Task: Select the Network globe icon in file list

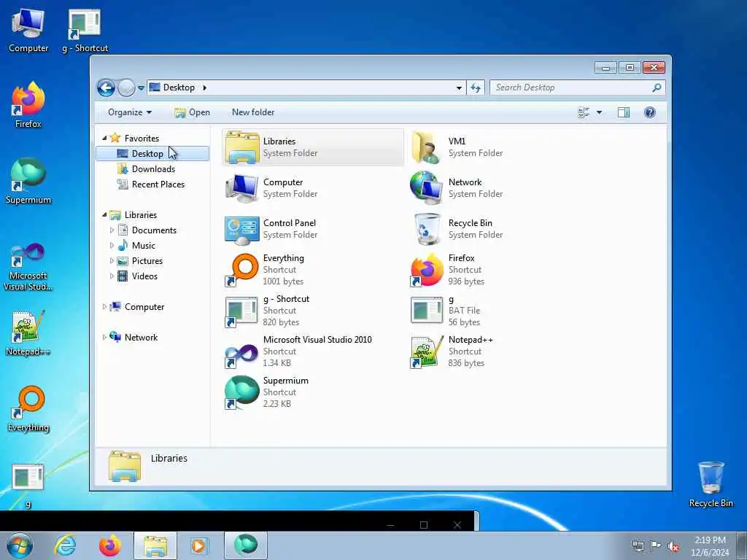Action: (426, 188)
